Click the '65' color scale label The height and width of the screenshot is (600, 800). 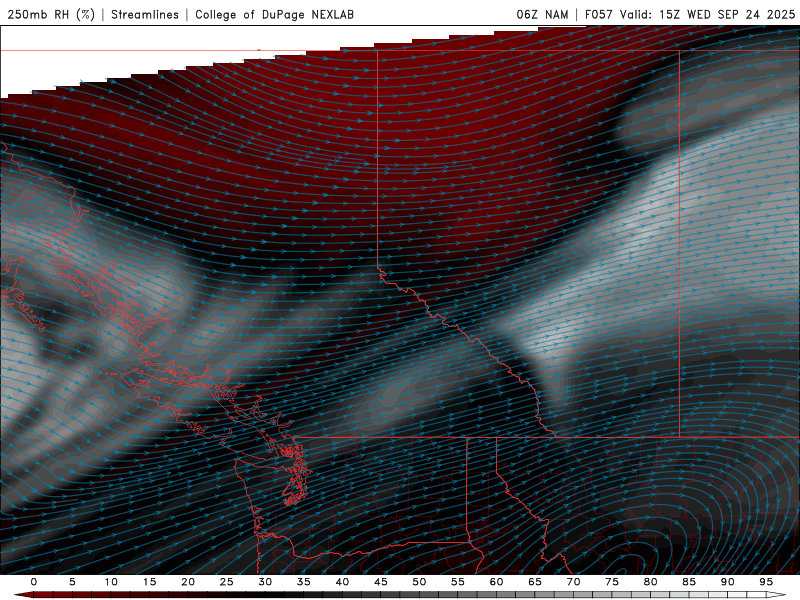click(535, 582)
